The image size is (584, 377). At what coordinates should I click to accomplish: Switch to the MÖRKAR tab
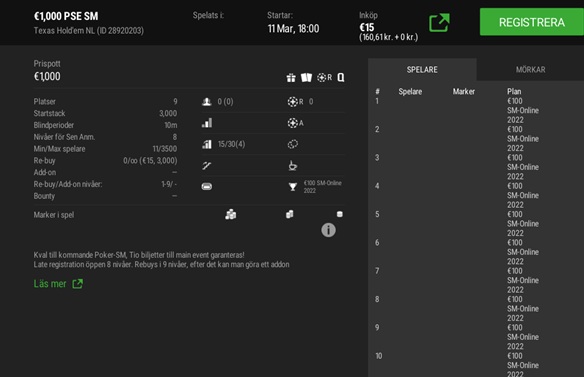(530, 70)
